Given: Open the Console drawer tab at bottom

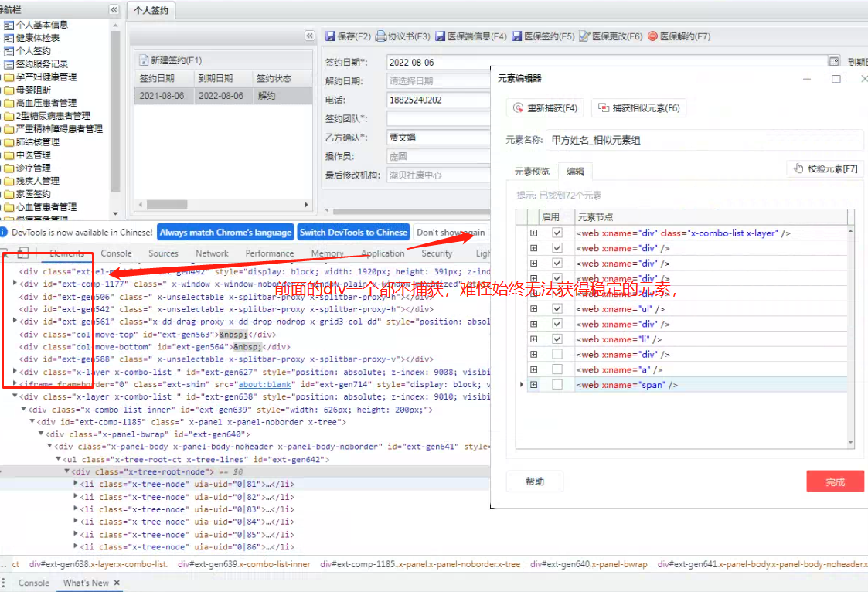Looking at the screenshot, I should click(x=34, y=583).
